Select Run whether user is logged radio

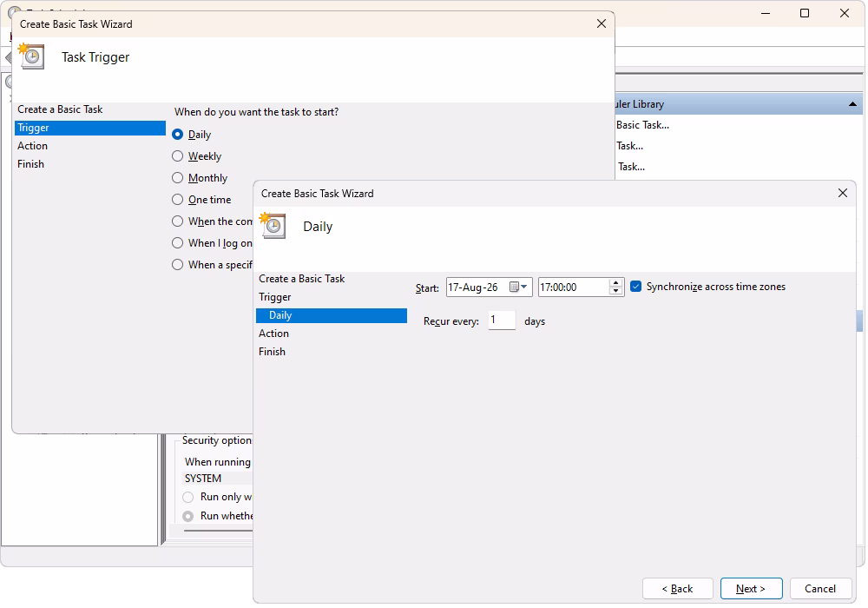188,516
